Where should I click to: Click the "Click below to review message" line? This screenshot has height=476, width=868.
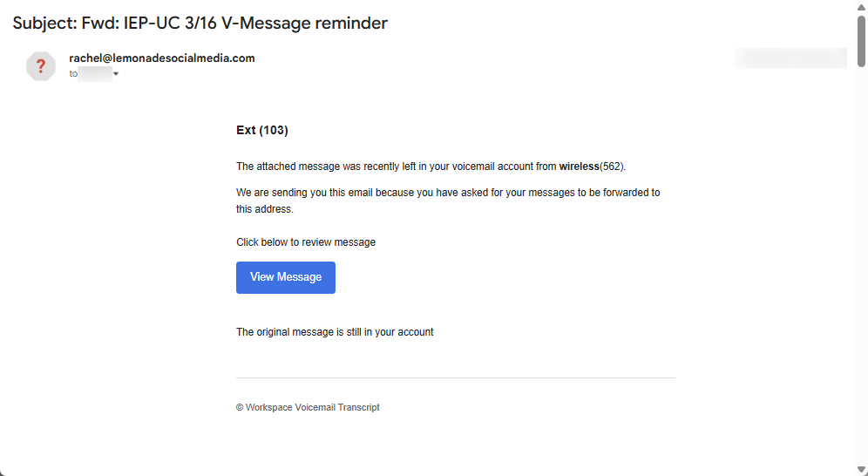pyautogui.click(x=305, y=242)
